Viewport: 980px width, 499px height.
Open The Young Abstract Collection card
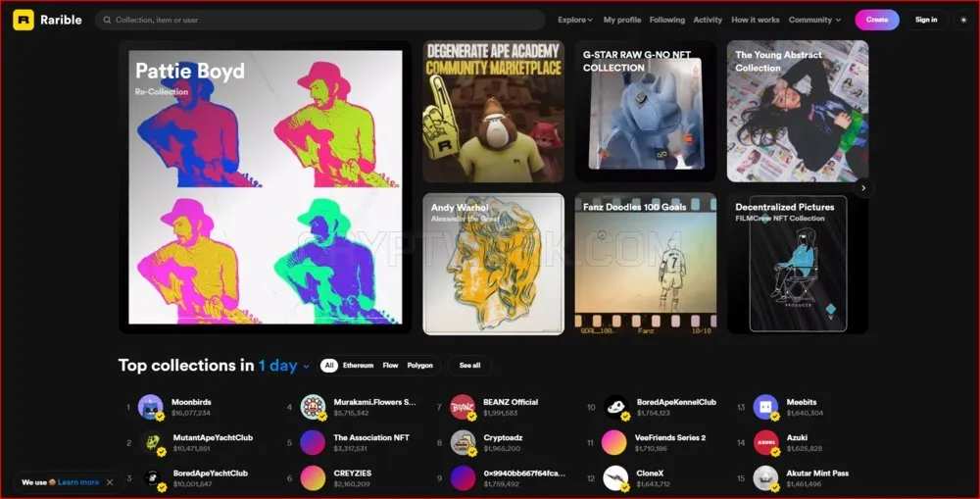(798, 112)
